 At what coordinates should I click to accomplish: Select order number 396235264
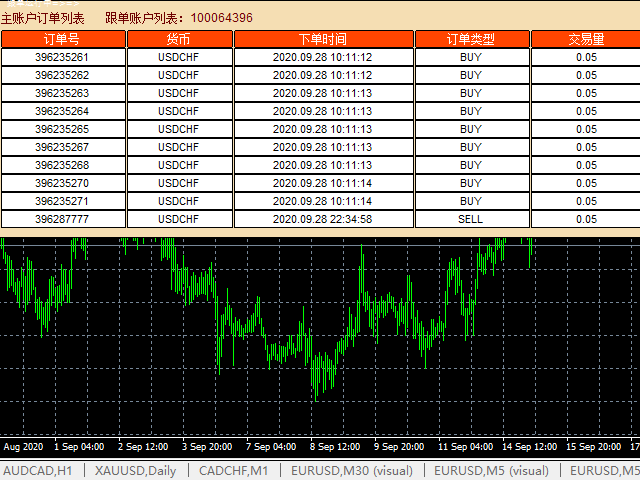click(x=62, y=111)
